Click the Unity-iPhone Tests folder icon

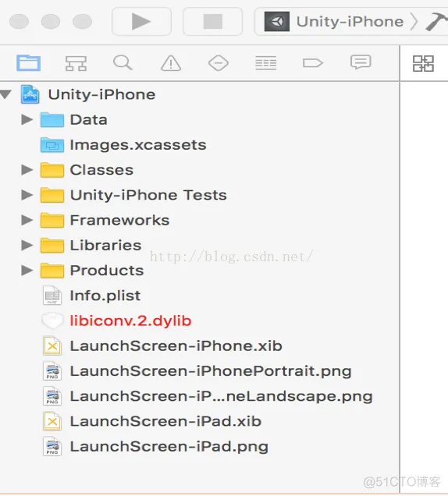(52, 195)
